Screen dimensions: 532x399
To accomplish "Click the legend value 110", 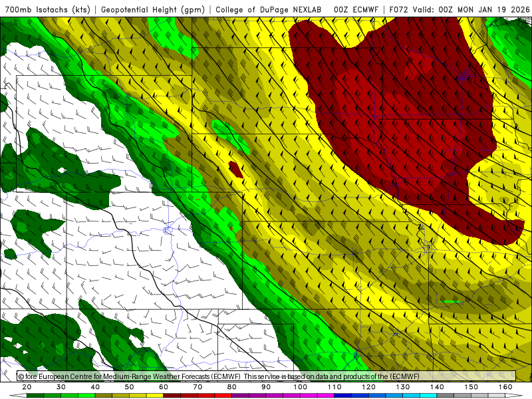I will (334, 387).
